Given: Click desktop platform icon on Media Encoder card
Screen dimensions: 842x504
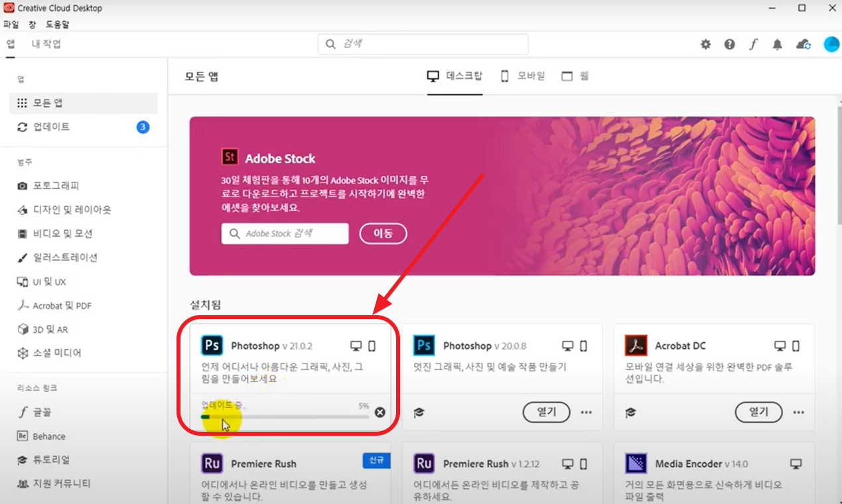Looking at the screenshot, I should (796, 464).
